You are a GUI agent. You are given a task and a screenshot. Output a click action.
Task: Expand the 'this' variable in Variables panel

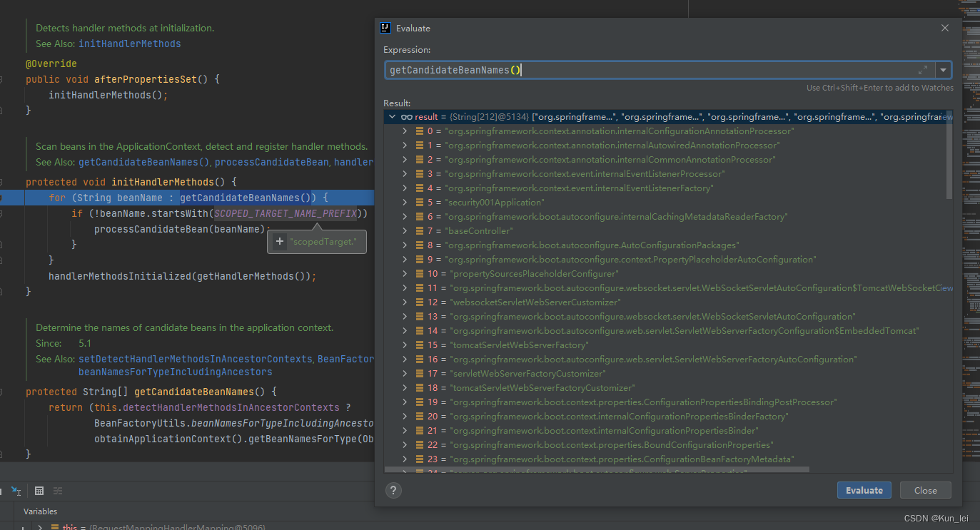[x=40, y=528]
